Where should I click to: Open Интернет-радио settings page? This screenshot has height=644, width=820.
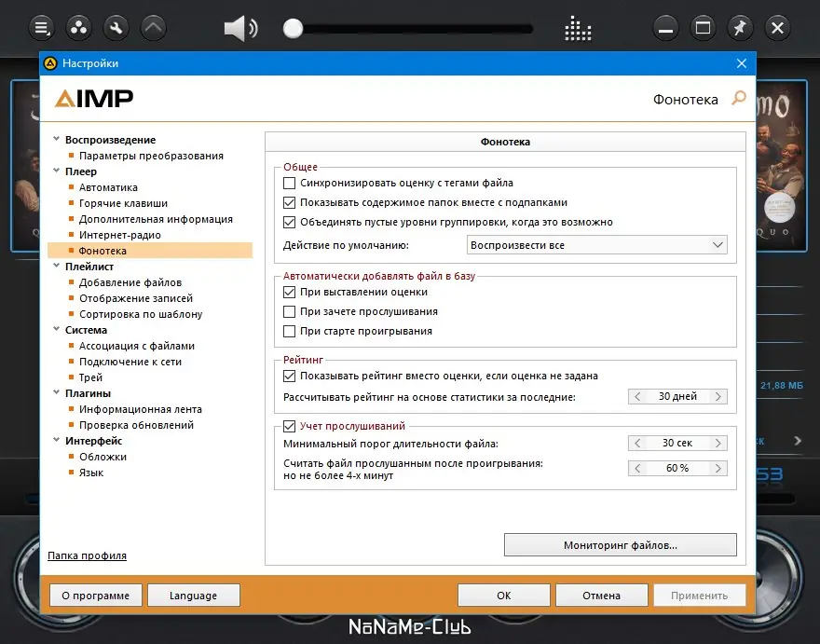120,235
